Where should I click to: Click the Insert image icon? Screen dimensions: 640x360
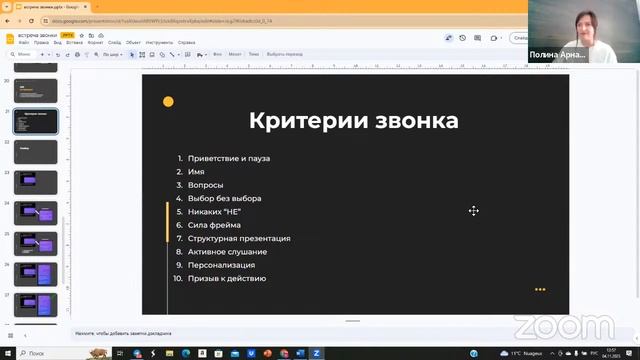click(152, 54)
